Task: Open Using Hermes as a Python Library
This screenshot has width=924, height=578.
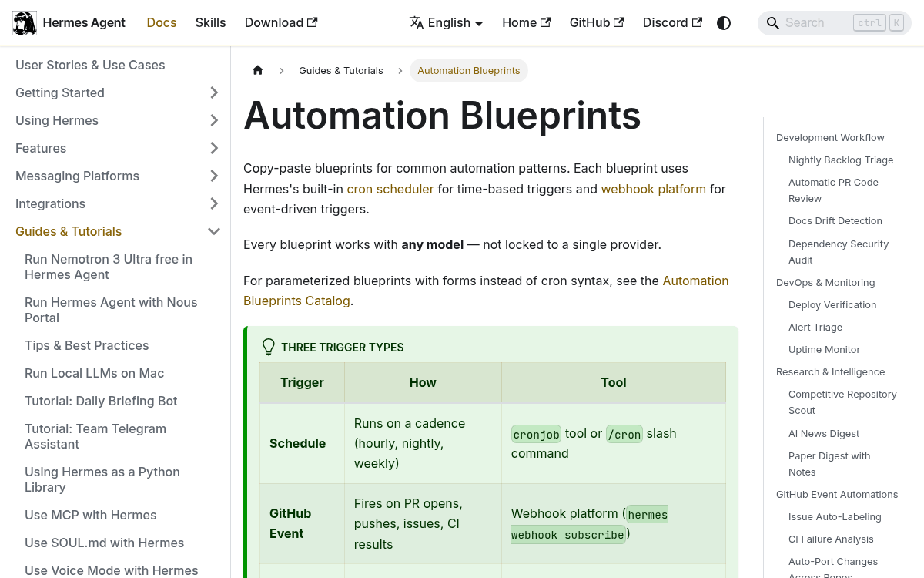Action: tap(102, 479)
